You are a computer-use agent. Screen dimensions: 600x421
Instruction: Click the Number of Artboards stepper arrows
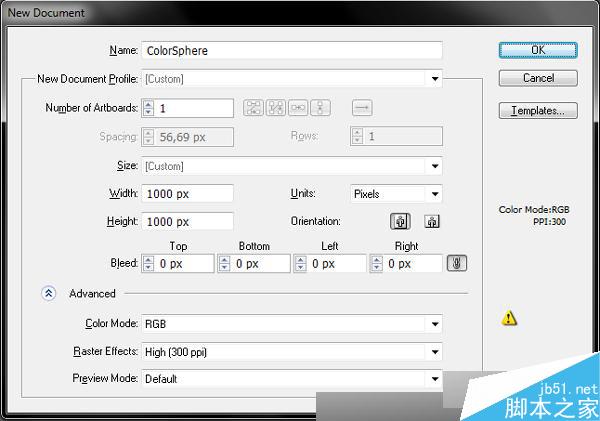pyautogui.click(x=148, y=108)
